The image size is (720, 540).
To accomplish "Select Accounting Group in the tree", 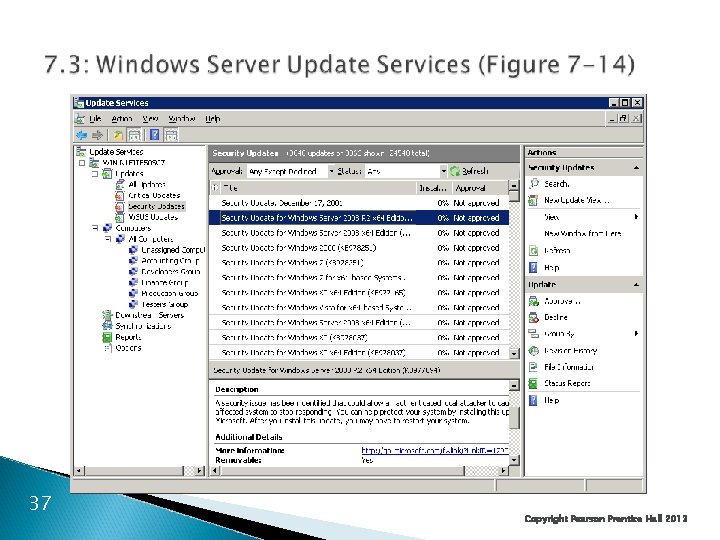I will (170, 260).
